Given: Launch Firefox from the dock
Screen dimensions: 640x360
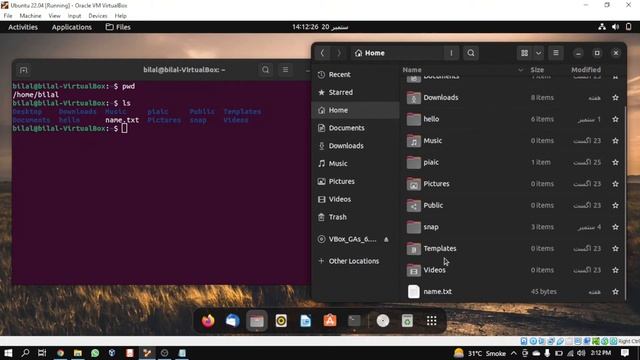Looking at the screenshot, I should (208, 321).
